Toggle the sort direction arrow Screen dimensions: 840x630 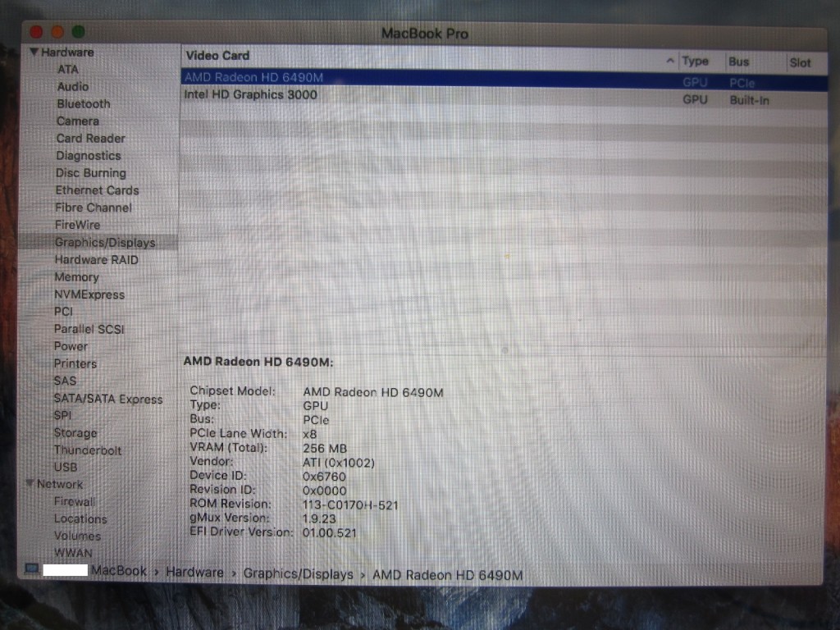(669, 61)
